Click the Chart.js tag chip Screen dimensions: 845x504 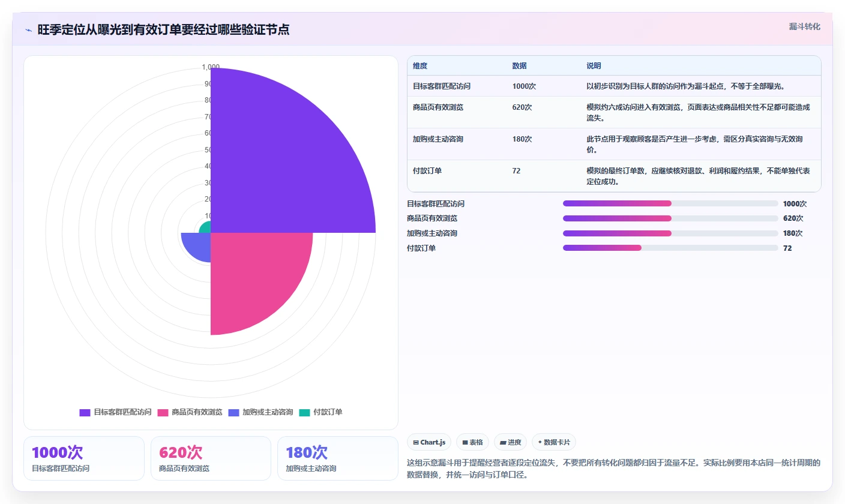[429, 442]
